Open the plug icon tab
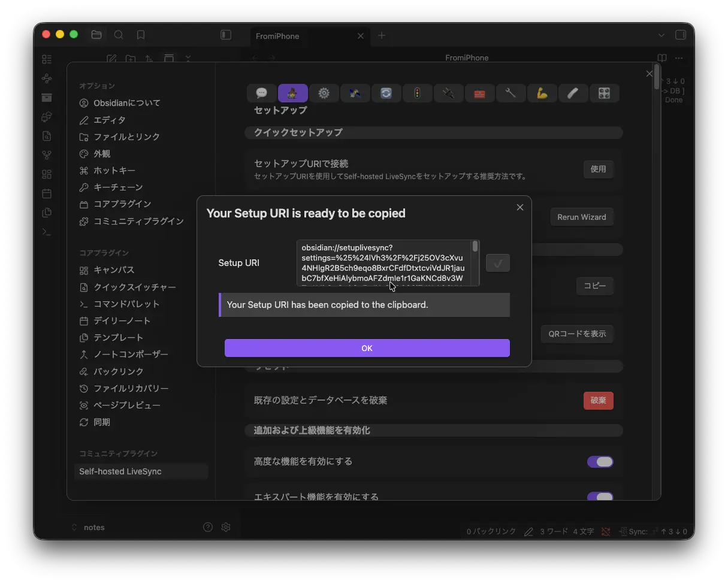This screenshot has height=584, width=728. click(449, 93)
